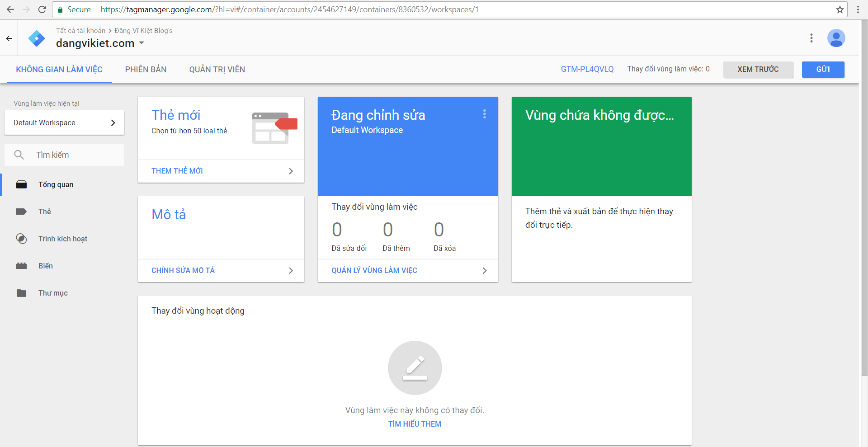Open the Chrome three-dot menu
Screen dimensions: 868x447
(858, 9)
